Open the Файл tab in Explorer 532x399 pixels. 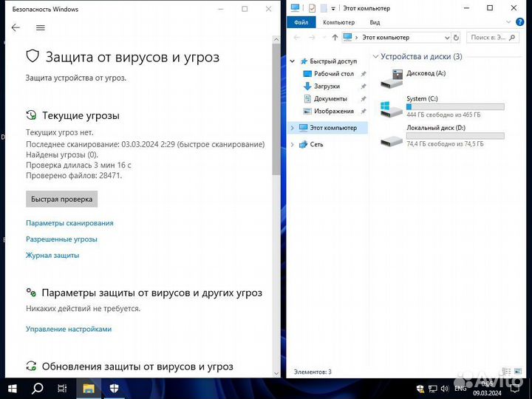301,22
